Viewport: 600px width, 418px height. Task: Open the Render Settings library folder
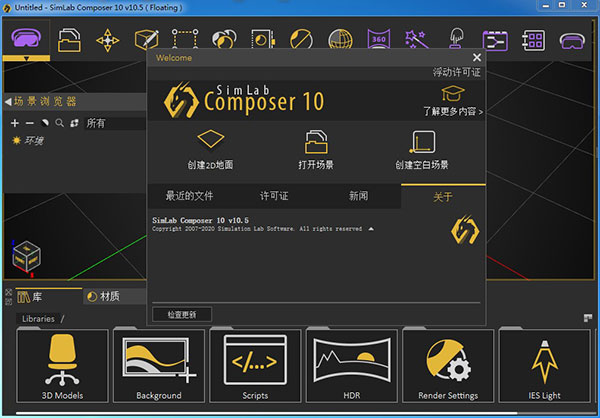click(x=448, y=366)
